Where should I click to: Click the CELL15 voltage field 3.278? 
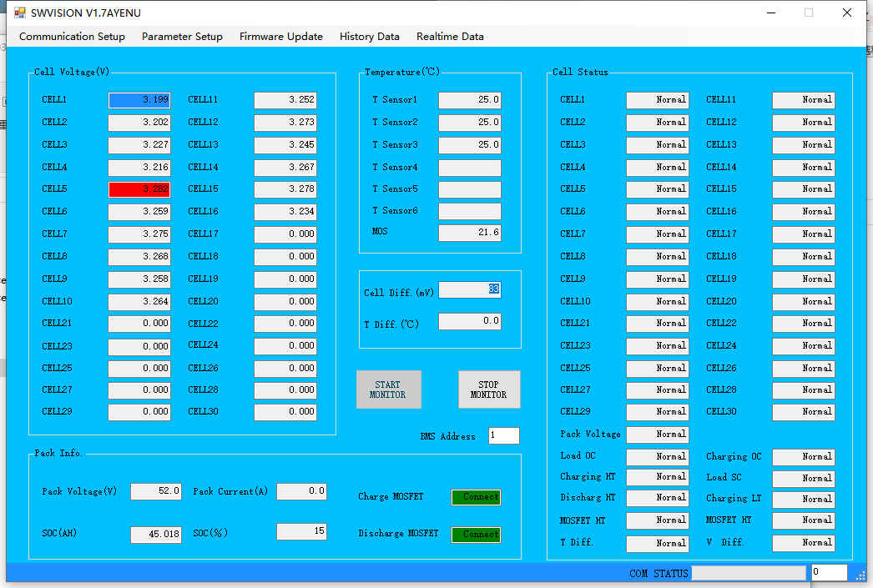[x=285, y=189]
